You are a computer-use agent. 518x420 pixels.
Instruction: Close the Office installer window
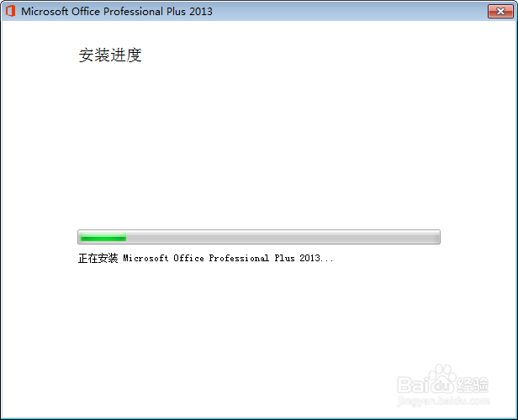click(500, 11)
